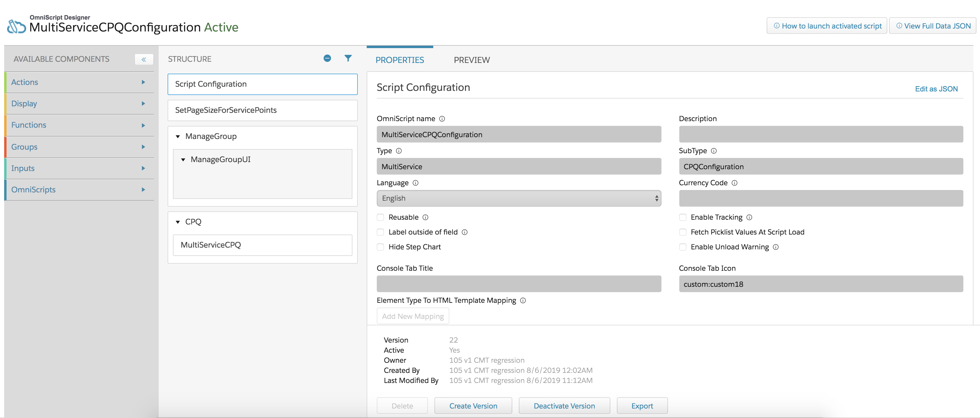Click the Edit as JSON link

pyautogui.click(x=936, y=89)
